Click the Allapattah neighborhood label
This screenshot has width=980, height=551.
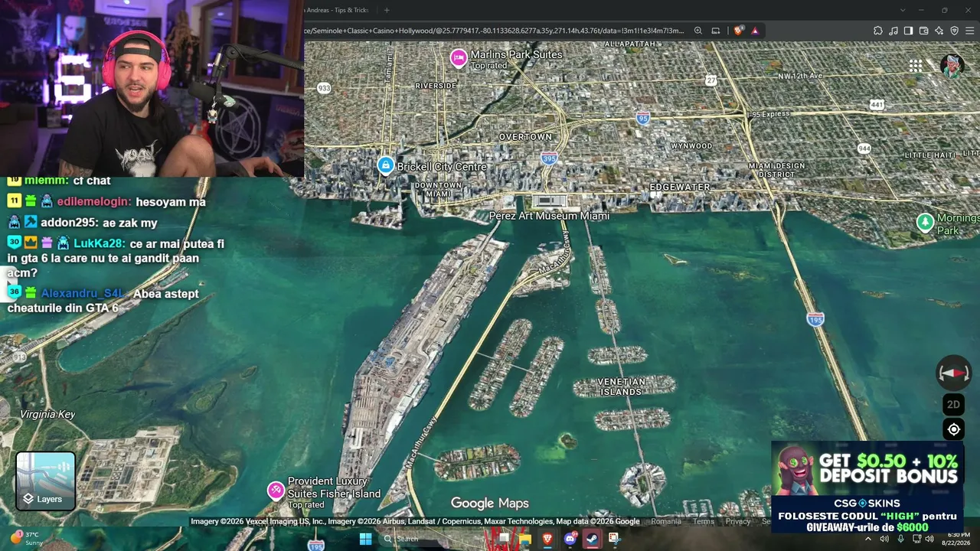click(x=630, y=44)
